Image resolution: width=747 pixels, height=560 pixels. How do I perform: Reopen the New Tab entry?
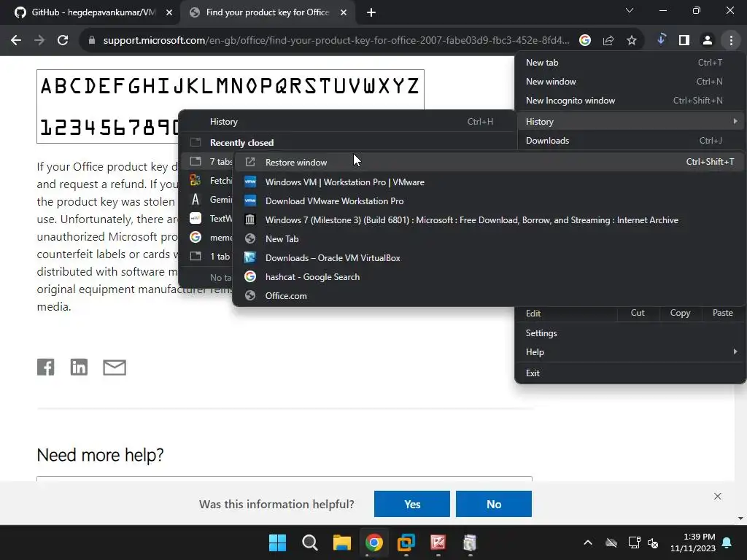point(489,239)
